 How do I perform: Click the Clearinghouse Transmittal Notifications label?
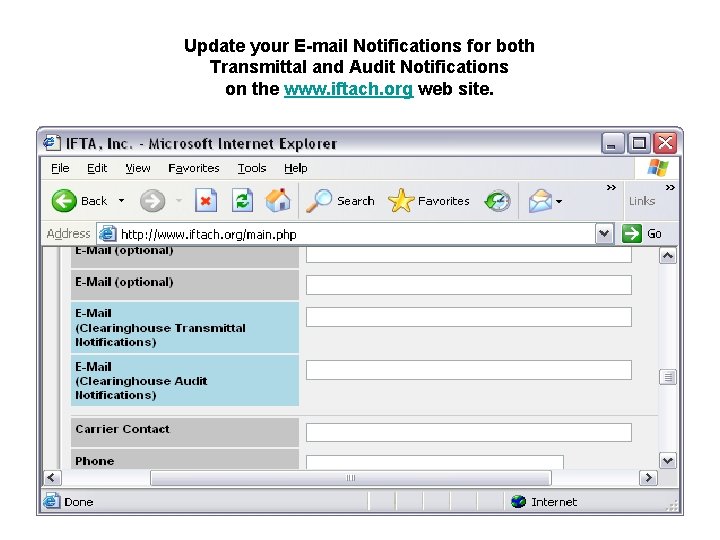point(185,327)
